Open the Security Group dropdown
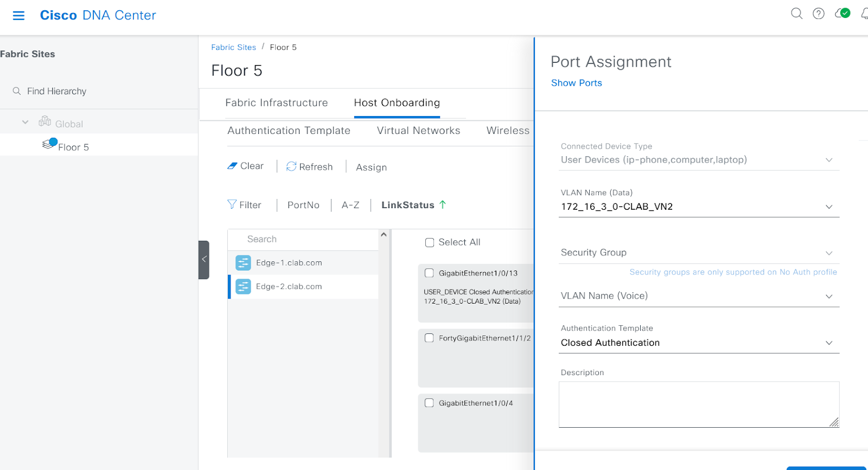Image resolution: width=868 pixels, height=470 pixels. click(699, 253)
